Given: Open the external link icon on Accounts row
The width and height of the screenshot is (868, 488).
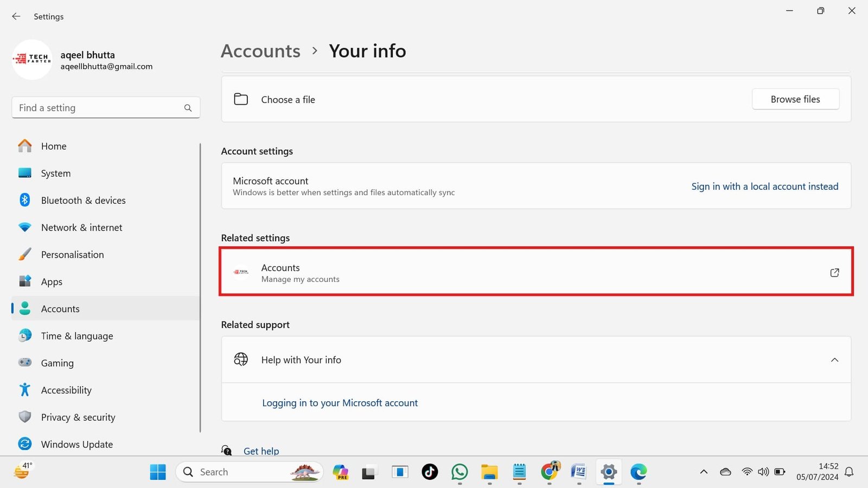Looking at the screenshot, I should pyautogui.click(x=834, y=273).
